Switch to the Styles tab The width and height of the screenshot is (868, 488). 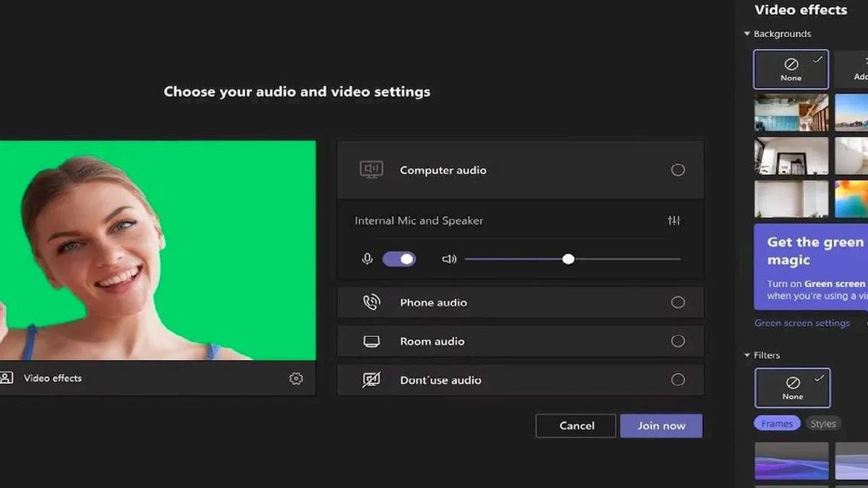[822, 424]
